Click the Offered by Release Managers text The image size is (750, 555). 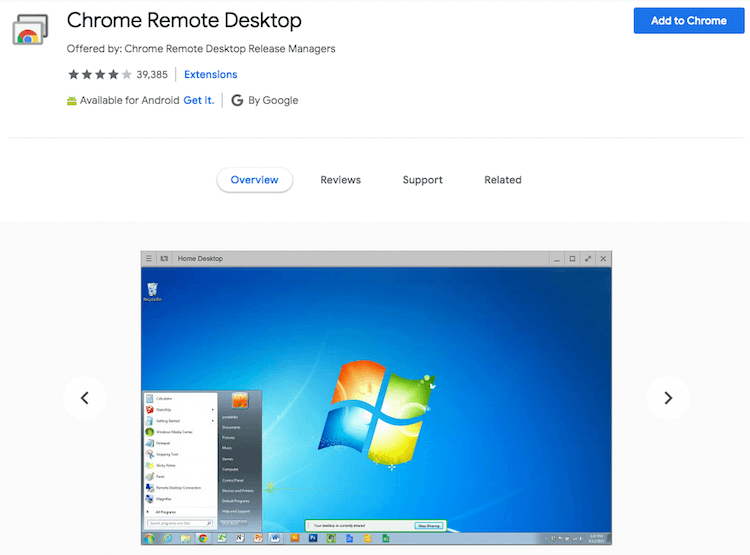pos(201,49)
